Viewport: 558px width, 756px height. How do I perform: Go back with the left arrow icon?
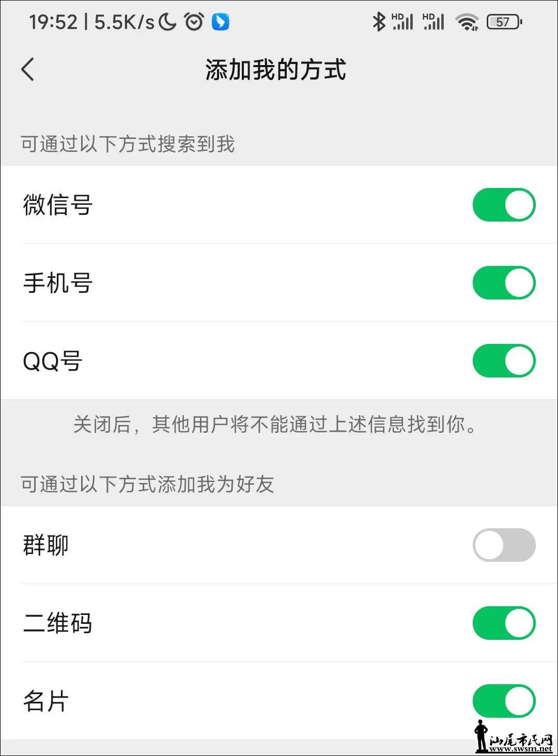[x=28, y=69]
